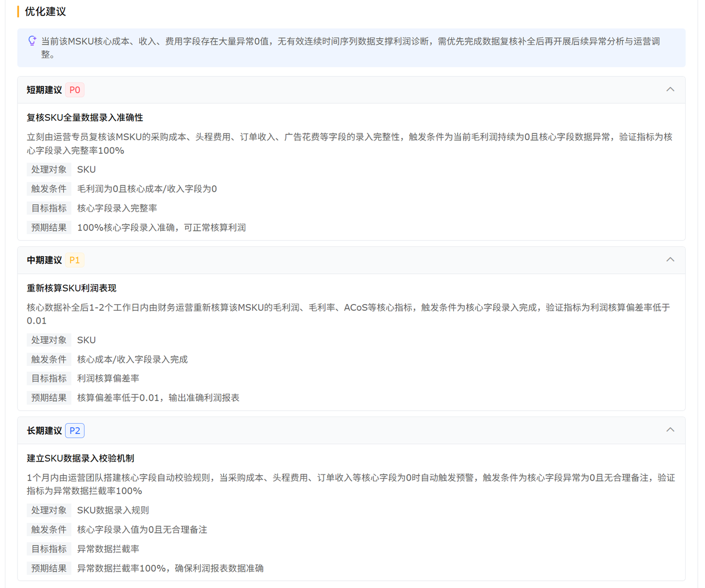Click value 异常数据拦截率100%，确保利润报表数据准确
The width and height of the screenshot is (705, 588).
click(170, 568)
